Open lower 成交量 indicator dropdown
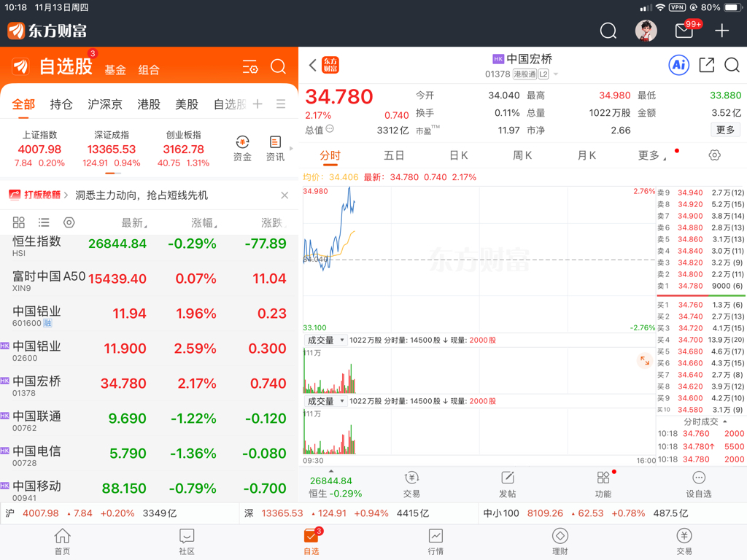This screenshot has width=747, height=560. 326,401
